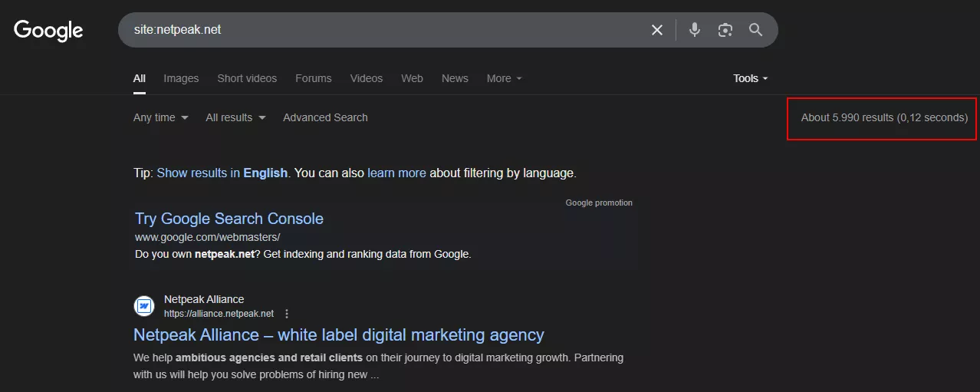Open search by image camera icon
The height and width of the screenshot is (392, 980).
[725, 30]
